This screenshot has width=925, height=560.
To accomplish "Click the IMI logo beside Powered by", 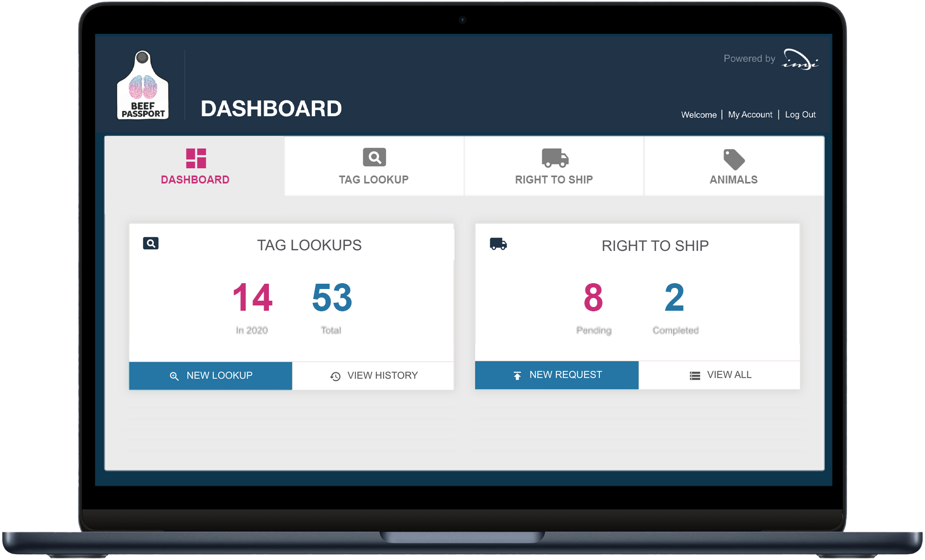I will click(800, 59).
